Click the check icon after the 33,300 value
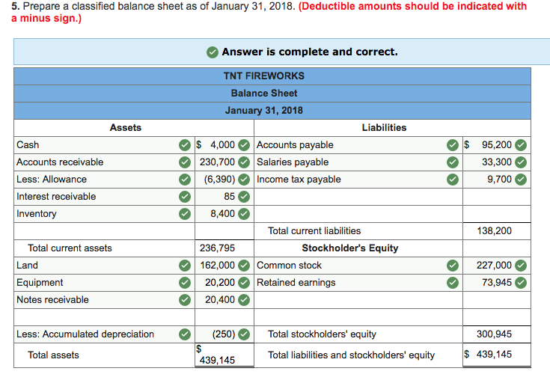Screen dimensions: 550x392 tap(521, 162)
